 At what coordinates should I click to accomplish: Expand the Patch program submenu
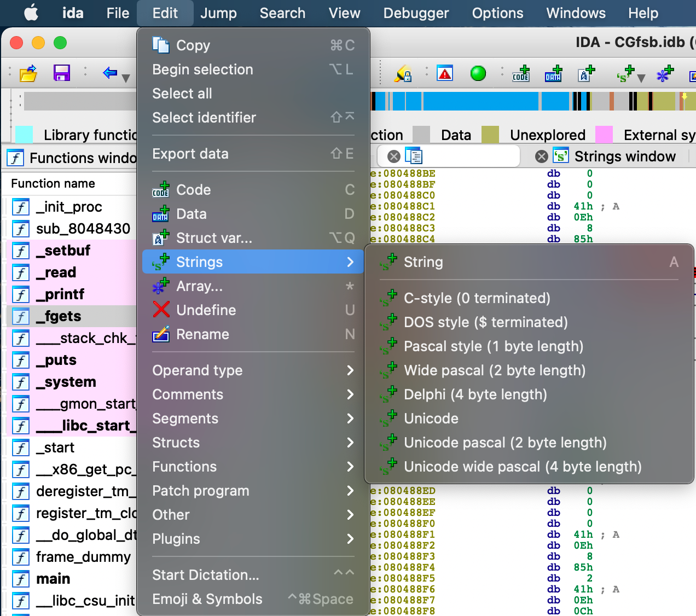[x=253, y=491]
